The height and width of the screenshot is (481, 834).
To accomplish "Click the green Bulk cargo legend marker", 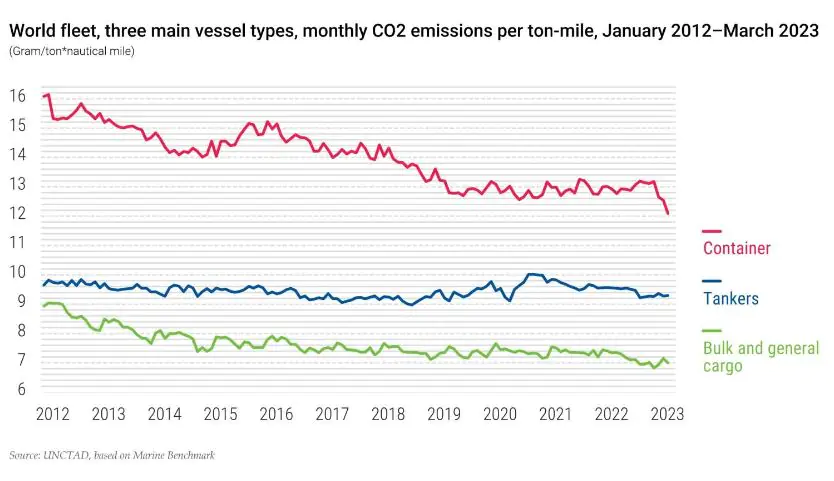I will [712, 331].
